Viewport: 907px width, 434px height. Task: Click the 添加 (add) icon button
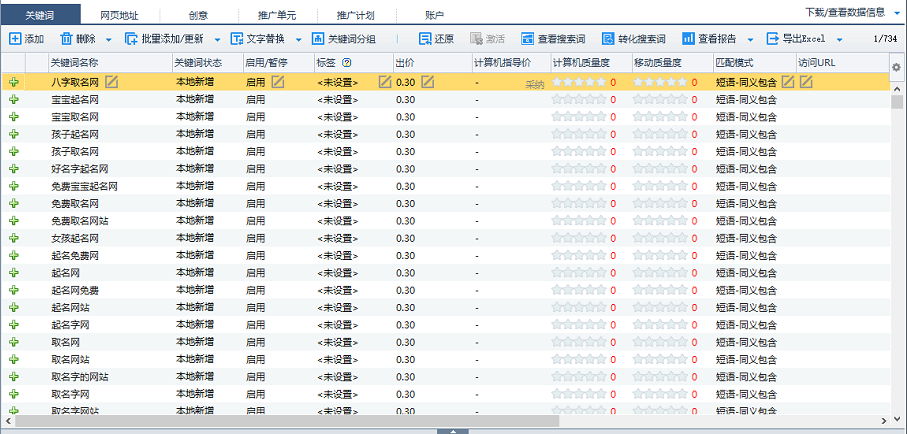(15, 39)
